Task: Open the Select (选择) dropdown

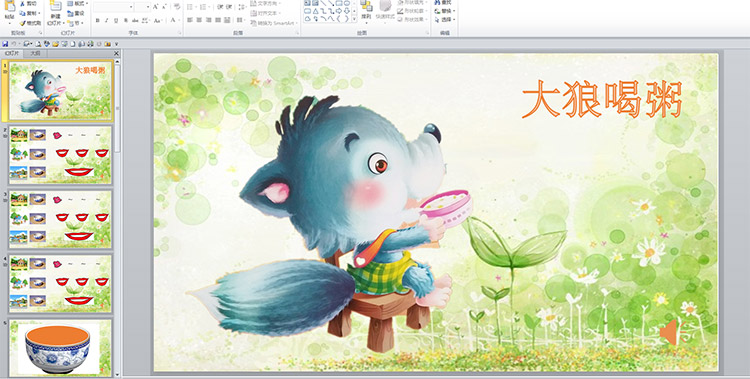Action: 445,20
